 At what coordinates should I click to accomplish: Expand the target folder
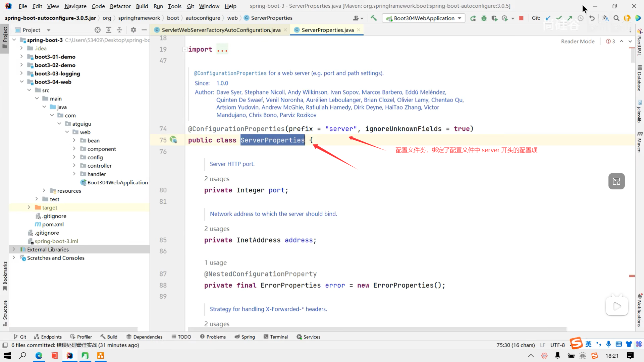point(29,207)
